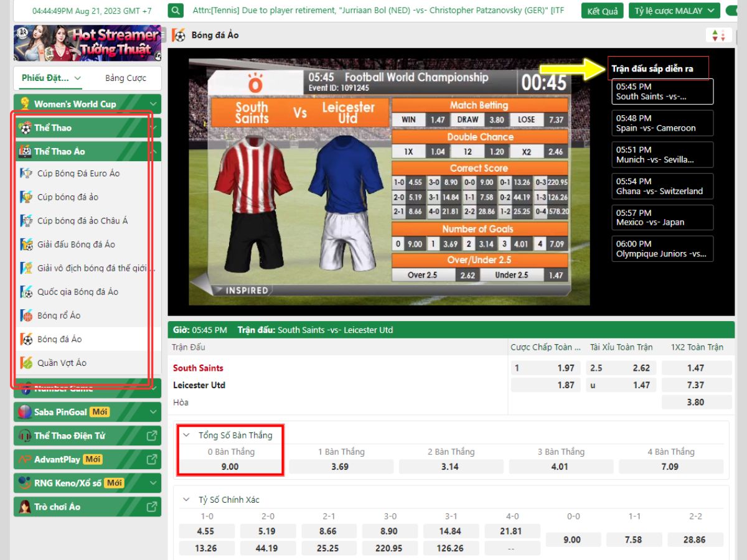
Task: Click the Trò chơi Ảo external link icon
Action: (151, 506)
